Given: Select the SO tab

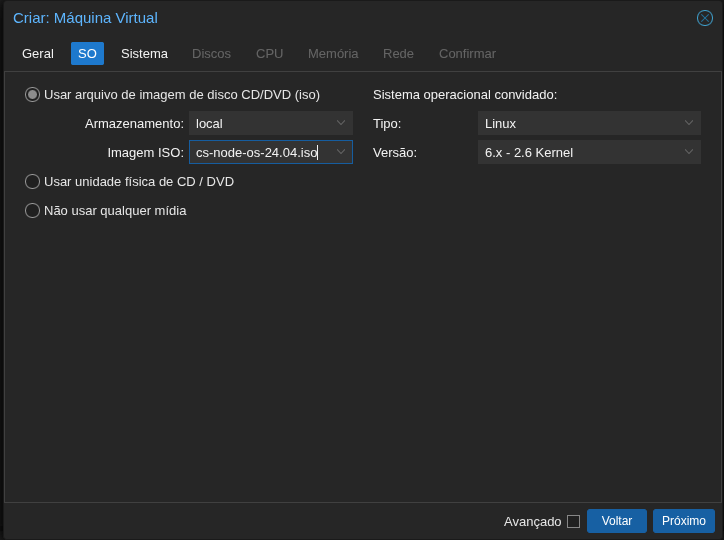Looking at the screenshot, I should point(87,54).
